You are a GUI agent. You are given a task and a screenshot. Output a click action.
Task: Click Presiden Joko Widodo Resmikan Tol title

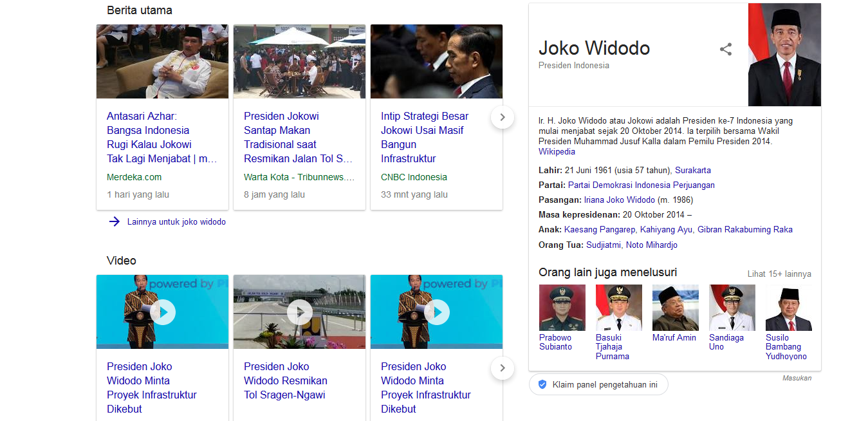click(286, 380)
